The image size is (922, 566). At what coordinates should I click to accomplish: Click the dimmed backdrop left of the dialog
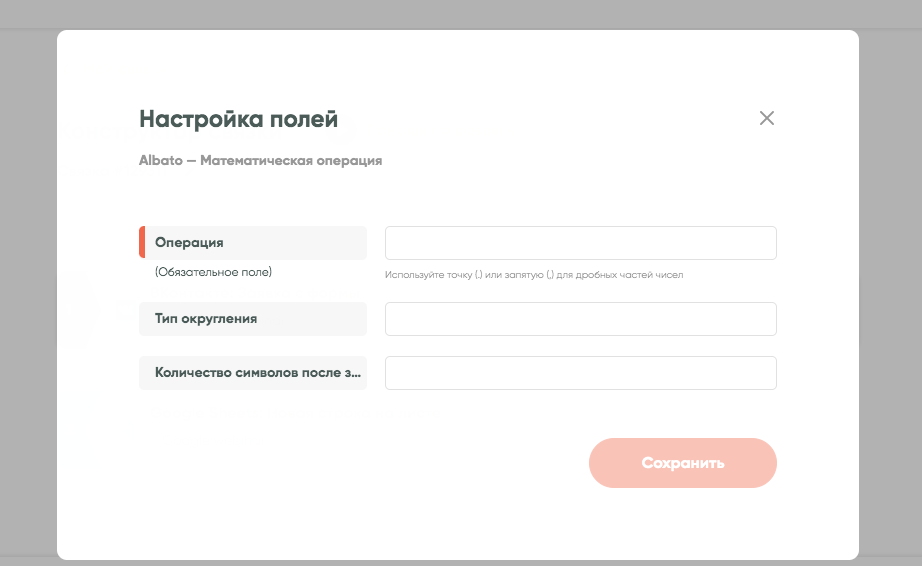click(x=28, y=300)
